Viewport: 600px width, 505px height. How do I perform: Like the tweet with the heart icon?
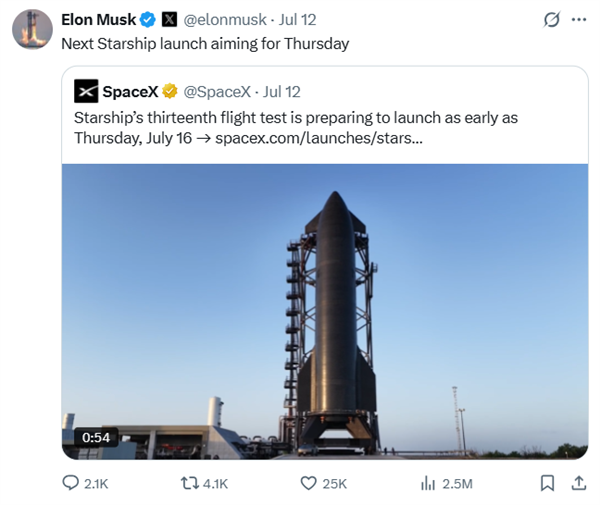tap(308, 483)
